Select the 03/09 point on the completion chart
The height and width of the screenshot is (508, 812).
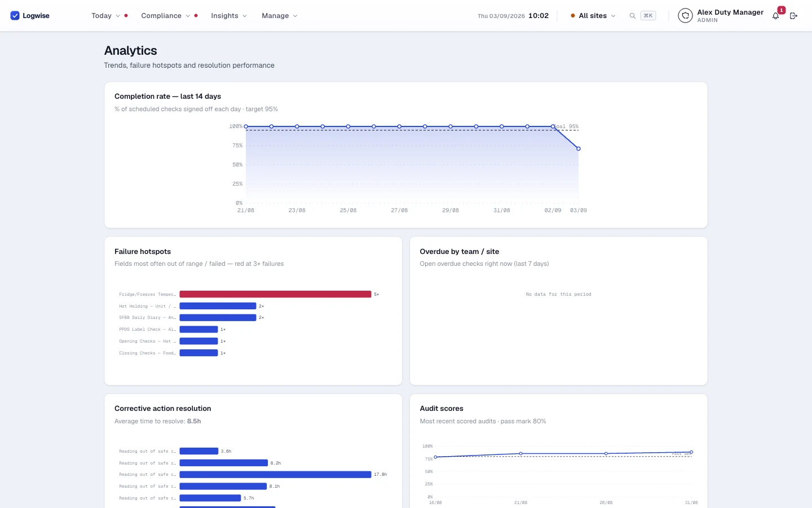pyautogui.click(x=579, y=149)
